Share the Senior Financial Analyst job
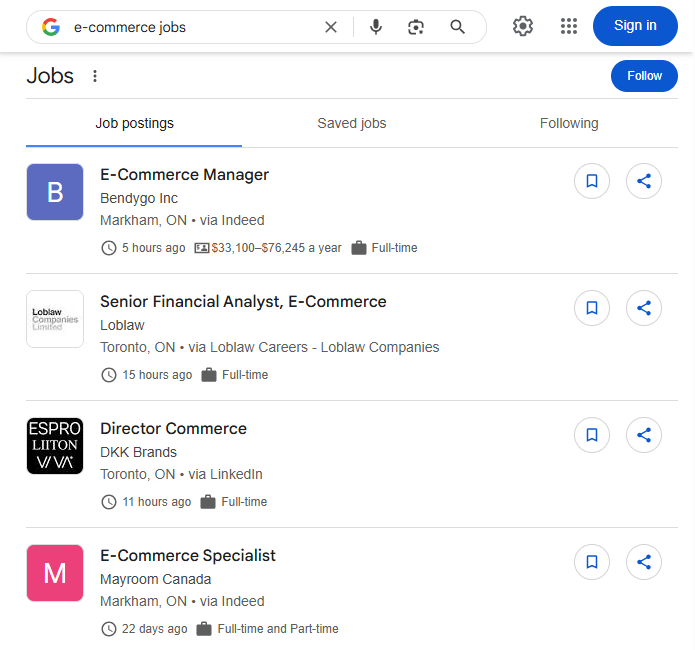 tap(644, 308)
